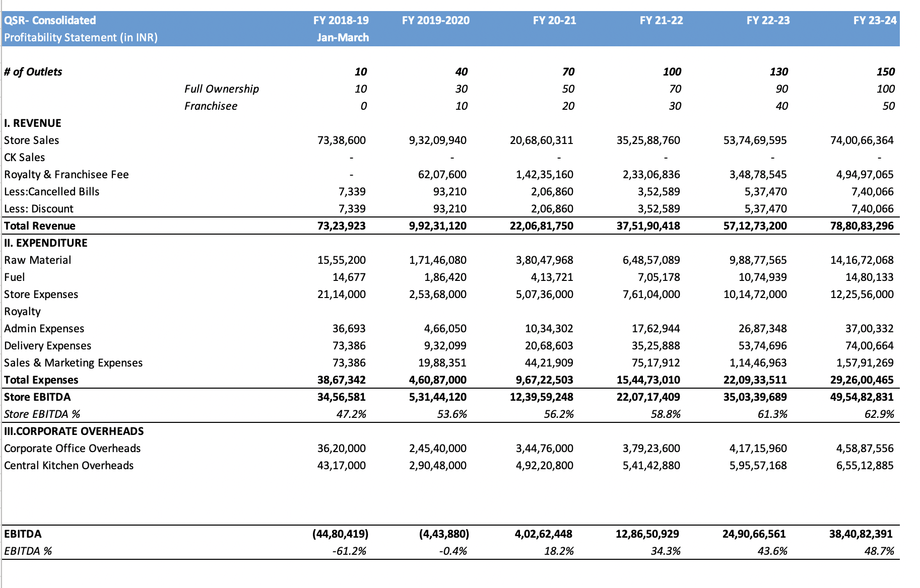
Task: Select the Full Ownership label
Action: coord(222,89)
